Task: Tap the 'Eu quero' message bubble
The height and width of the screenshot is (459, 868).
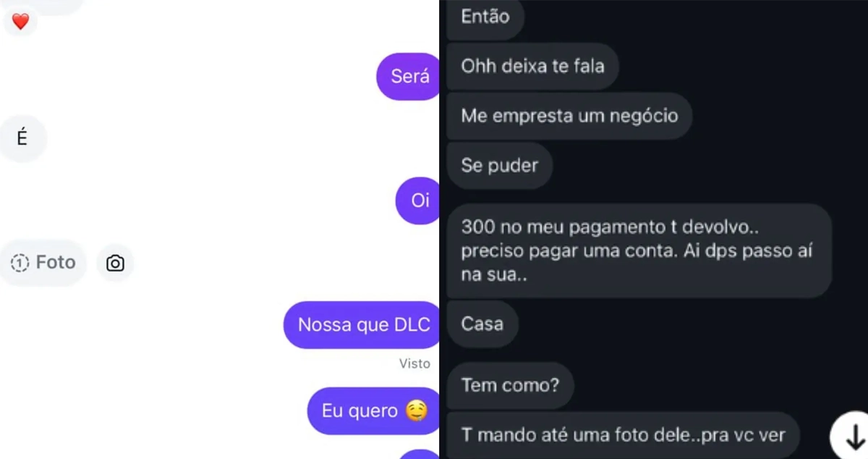Action: coord(374,411)
